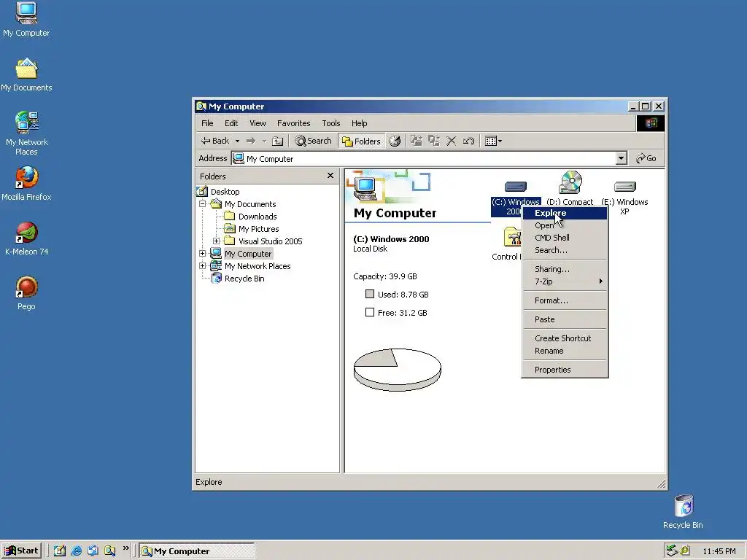Screen dimensions: 747x560
Task: Click the History toolbar icon
Action: (395, 141)
